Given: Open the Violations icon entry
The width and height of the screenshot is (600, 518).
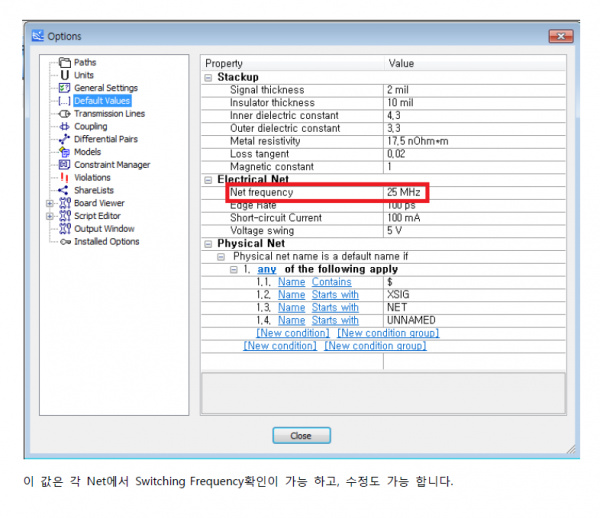Looking at the screenshot, I should (65, 178).
